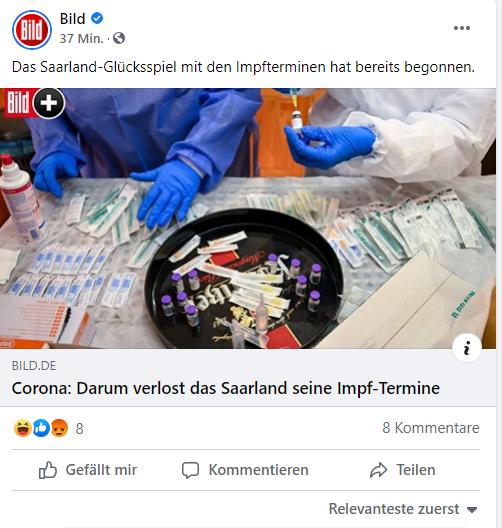Click the Bild page name

click(x=72, y=19)
